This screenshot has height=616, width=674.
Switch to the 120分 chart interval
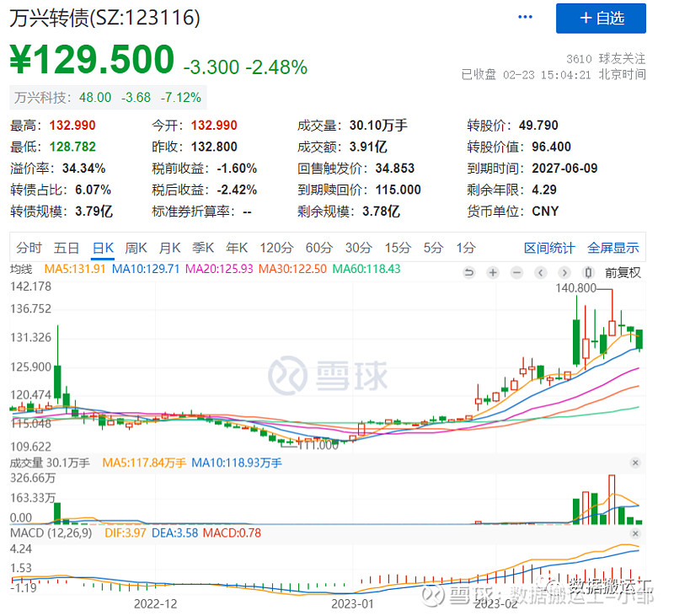pyautogui.click(x=276, y=248)
